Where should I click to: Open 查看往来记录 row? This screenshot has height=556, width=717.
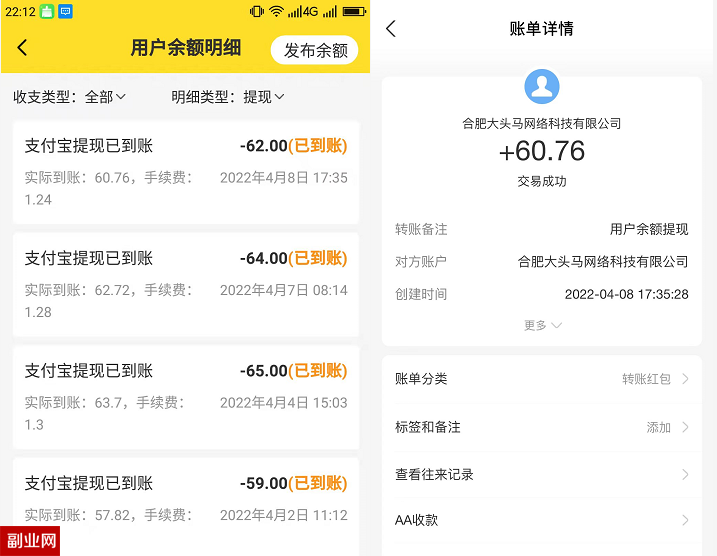[x=542, y=475]
